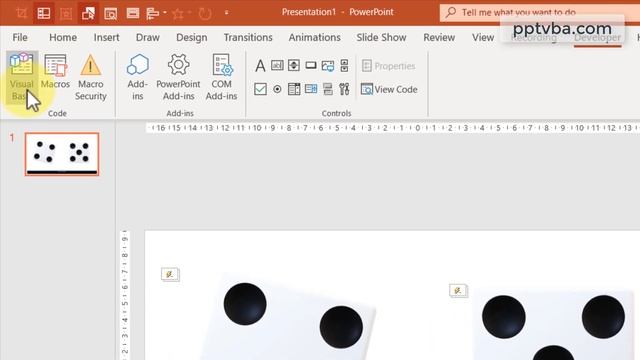Click the repeat/redo icon in title bar
The image size is (640, 360).
tap(205, 13)
